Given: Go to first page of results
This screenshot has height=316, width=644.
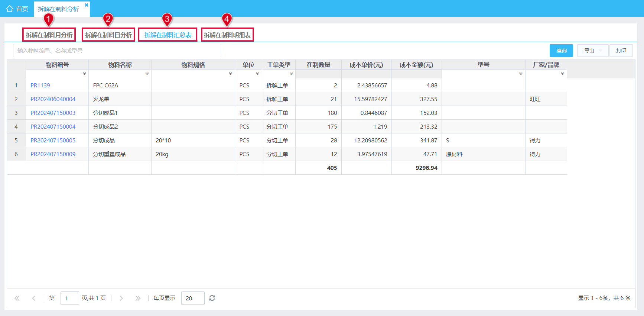Looking at the screenshot, I should pyautogui.click(x=17, y=298).
